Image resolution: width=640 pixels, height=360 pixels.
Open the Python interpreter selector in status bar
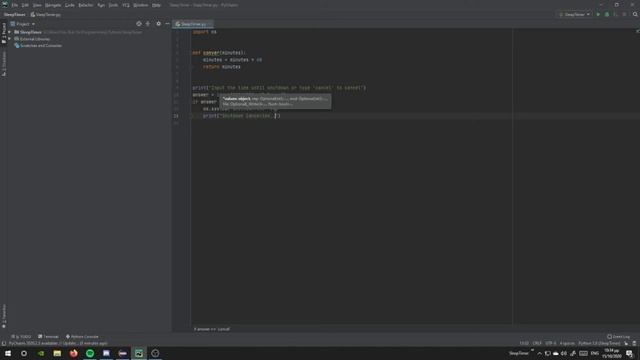pyautogui.click(x=599, y=344)
